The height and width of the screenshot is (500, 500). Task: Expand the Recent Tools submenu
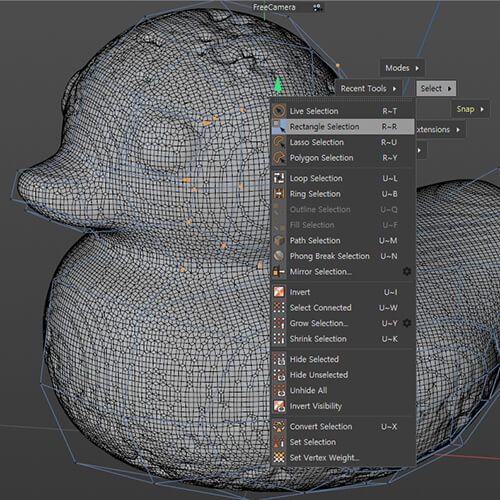click(368, 89)
